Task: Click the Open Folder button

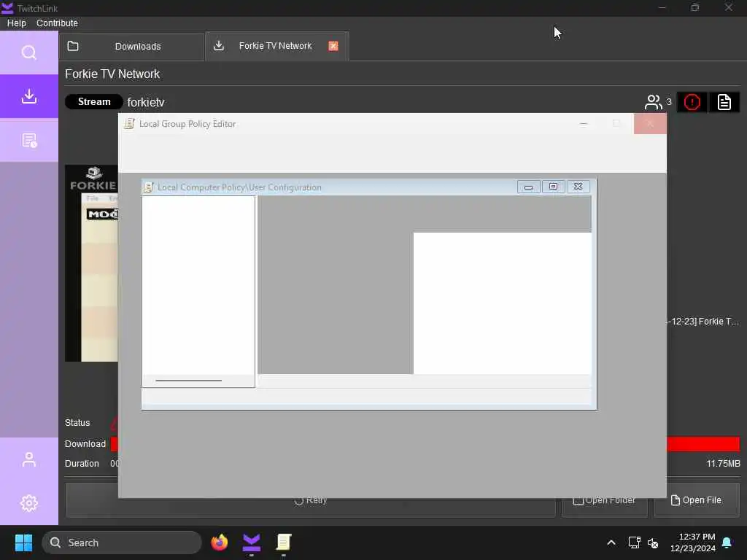Action: (605, 500)
